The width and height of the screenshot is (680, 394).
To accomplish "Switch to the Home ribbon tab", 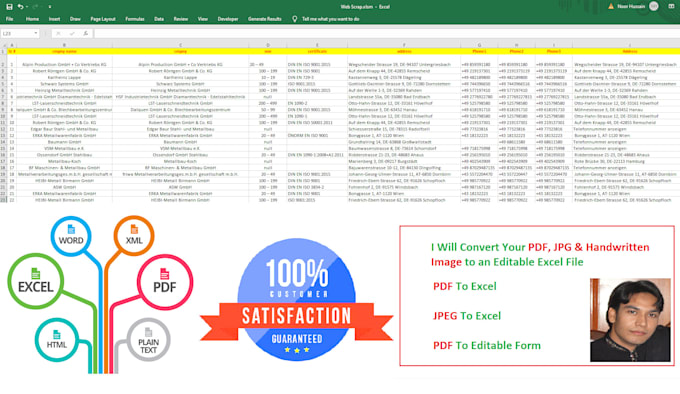I will tap(32, 19).
